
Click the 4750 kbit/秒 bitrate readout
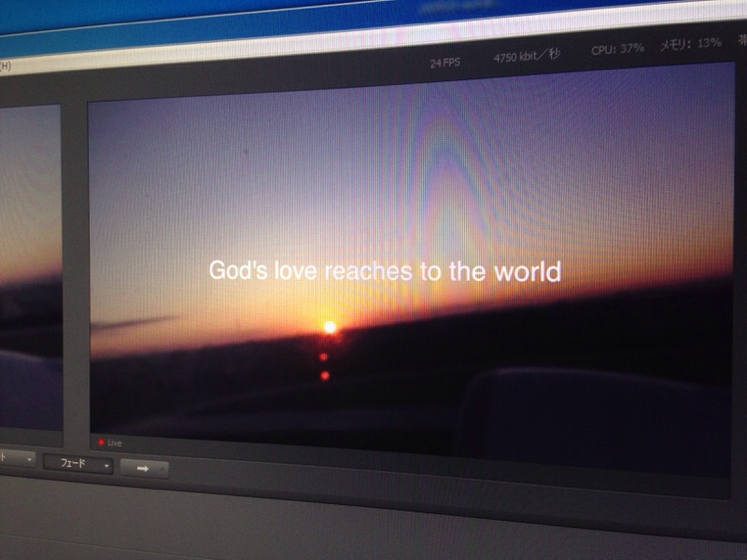tap(528, 56)
